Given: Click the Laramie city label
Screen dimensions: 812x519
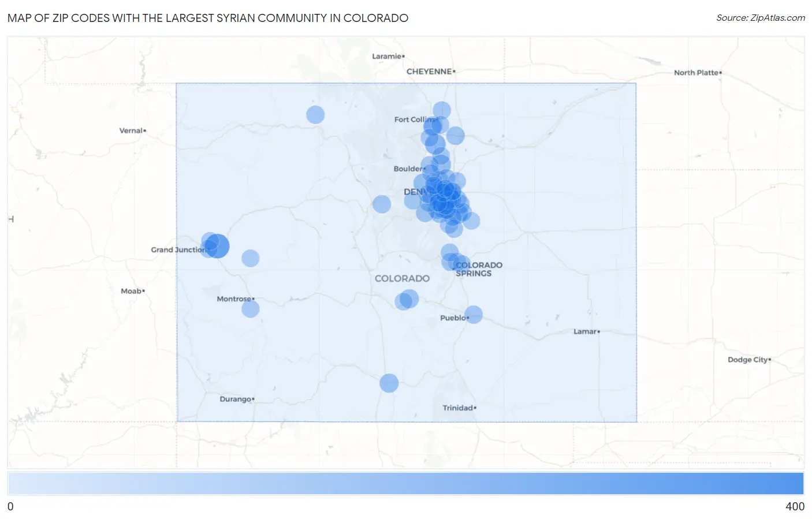Looking at the screenshot, I should pyautogui.click(x=387, y=56).
